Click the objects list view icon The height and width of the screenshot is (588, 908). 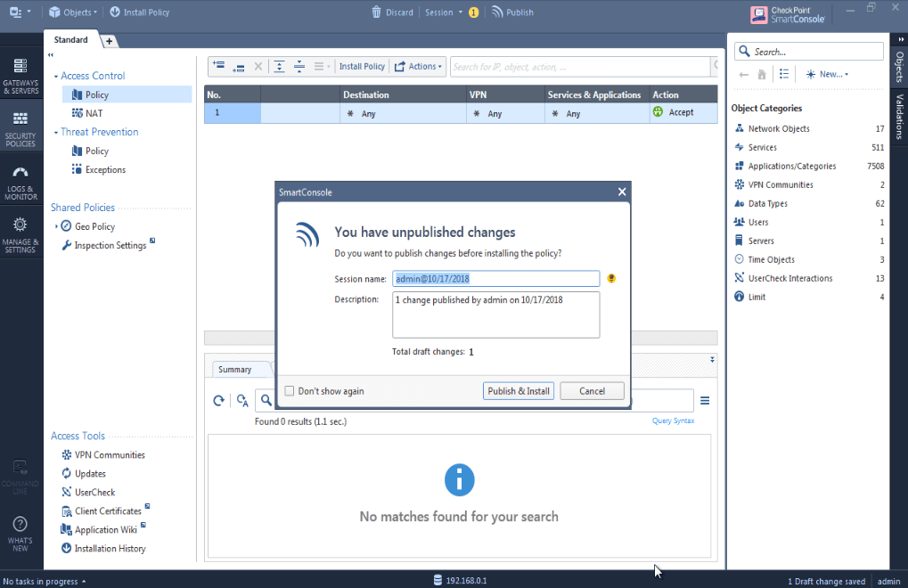784,74
